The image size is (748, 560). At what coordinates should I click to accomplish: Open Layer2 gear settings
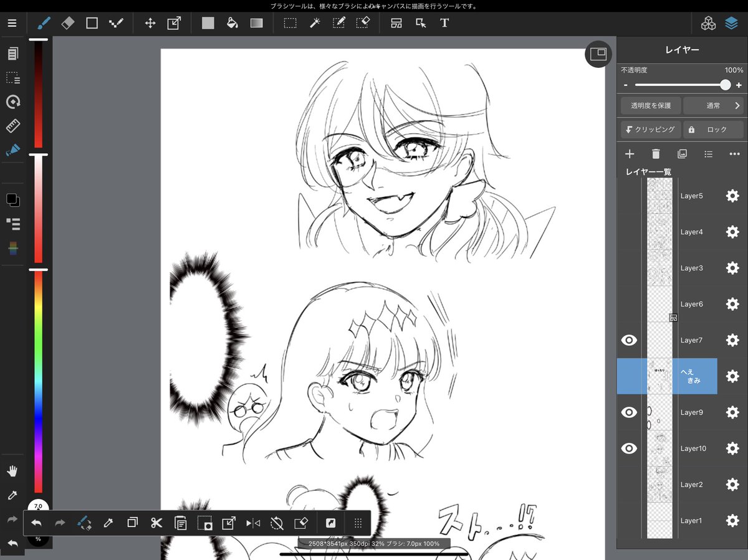pos(732,485)
